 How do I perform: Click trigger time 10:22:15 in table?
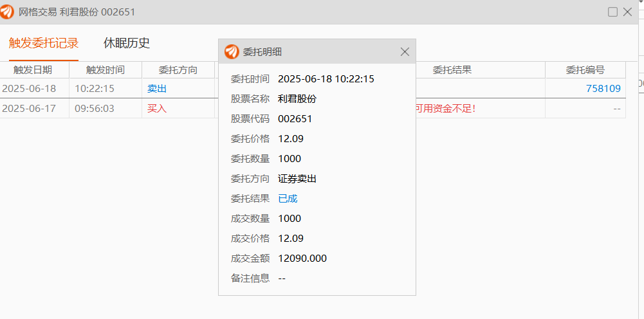point(95,88)
